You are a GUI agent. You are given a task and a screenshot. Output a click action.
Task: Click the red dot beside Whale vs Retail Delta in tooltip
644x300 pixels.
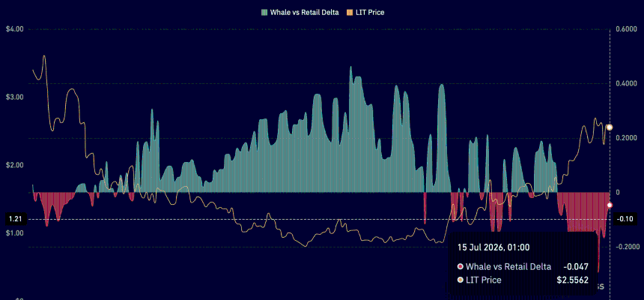click(x=460, y=267)
